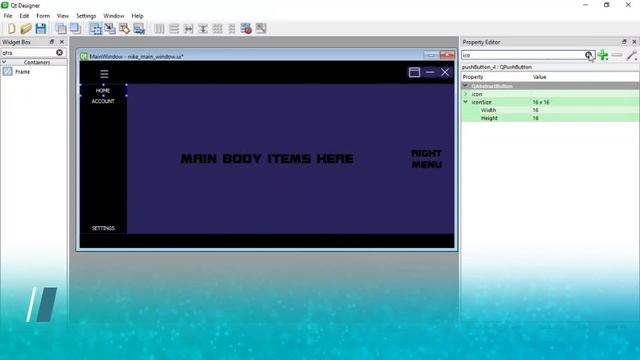Screen dimensions: 640x360
Task: Apply the Lay Out Horizontally icon
Action: [x=159, y=29]
